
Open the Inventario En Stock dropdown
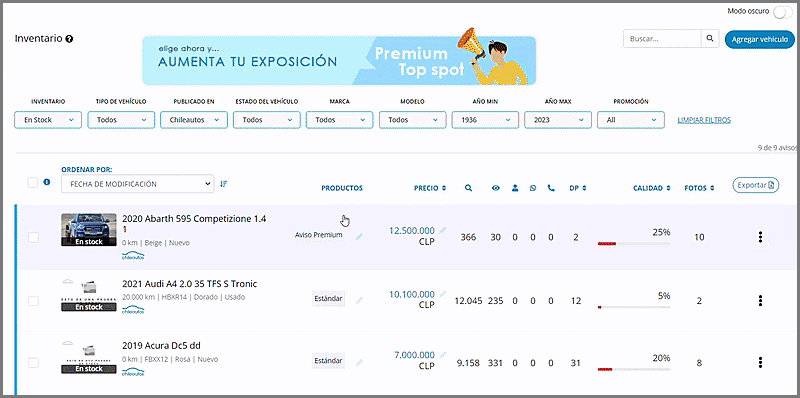(x=48, y=120)
